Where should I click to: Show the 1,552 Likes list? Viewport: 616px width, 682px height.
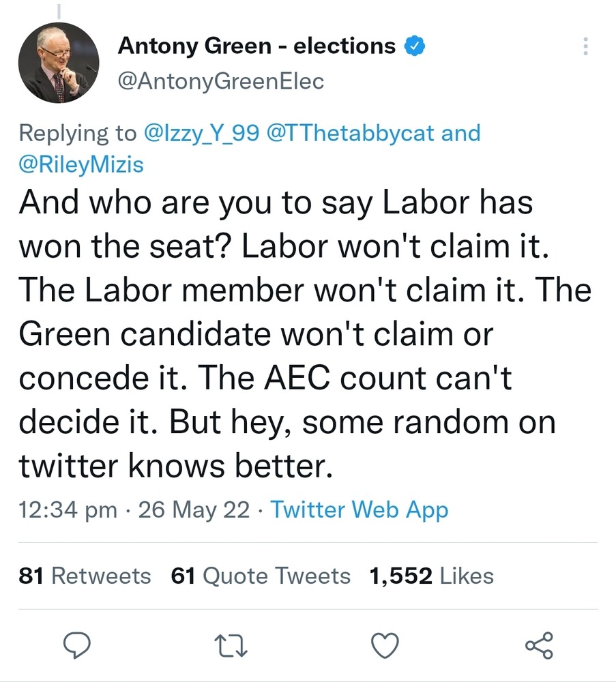[x=431, y=576]
